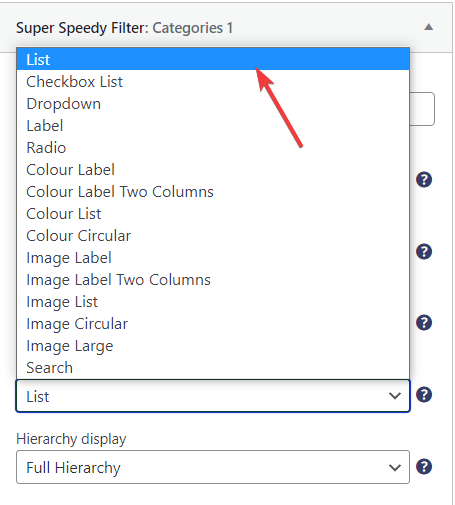Select Dropdown from the style options

click(x=213, y=104)
